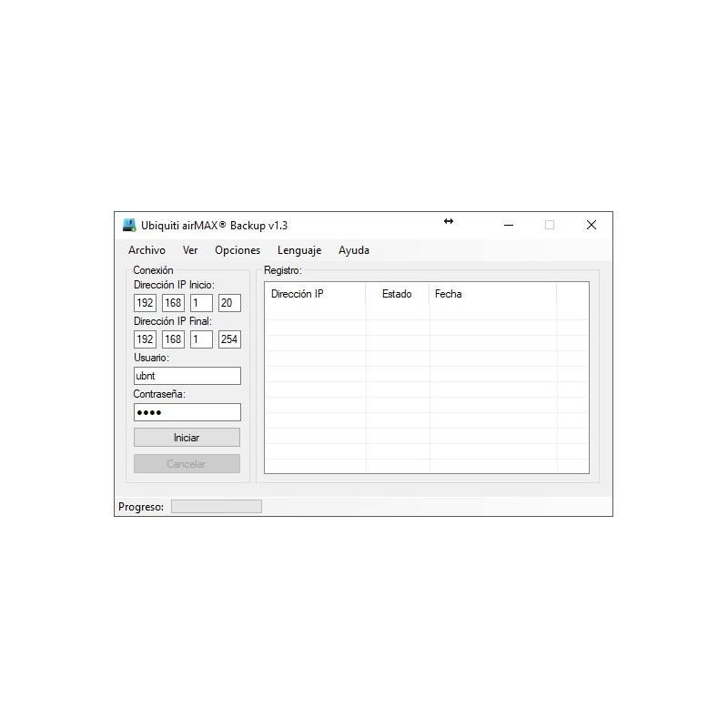Focus the start IP last octet 20
Screen dimensions: 728x728
click(x=229, y=303)
